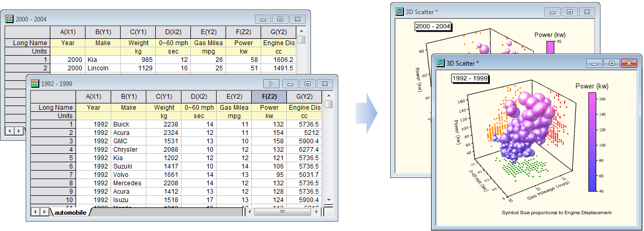
Task: Select column D(X2) header in the 1992 - 1999 workbook
Action: click(x=199, y=97)
